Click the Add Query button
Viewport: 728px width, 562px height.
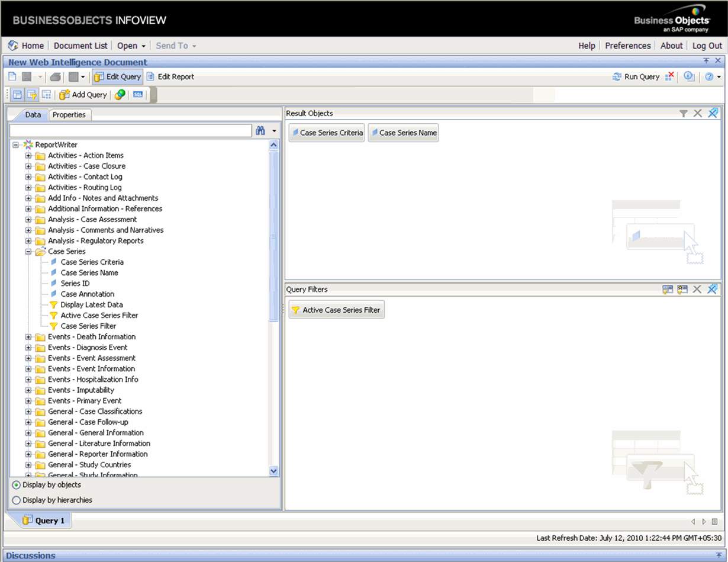[83, 95]
